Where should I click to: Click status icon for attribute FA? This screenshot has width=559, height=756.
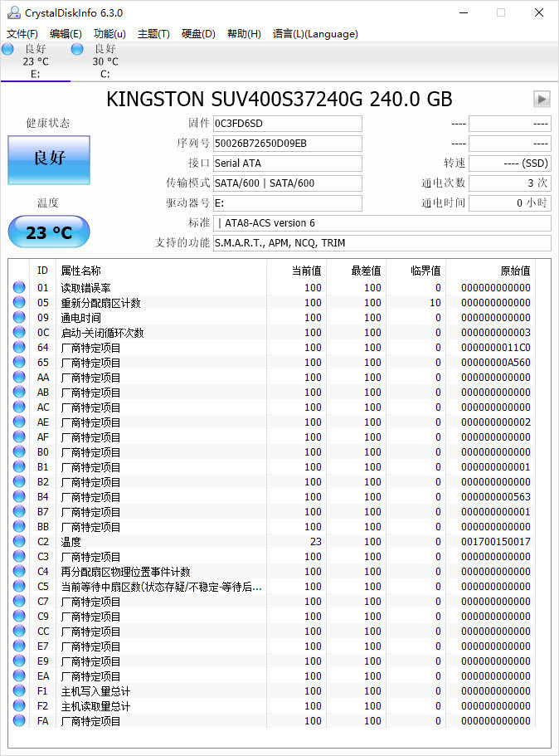[19, 721]
